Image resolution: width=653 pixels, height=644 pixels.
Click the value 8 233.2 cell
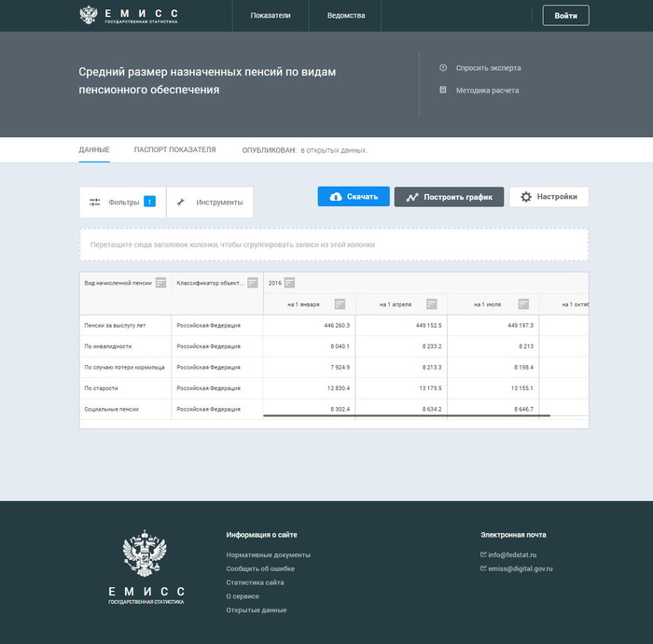401,346
